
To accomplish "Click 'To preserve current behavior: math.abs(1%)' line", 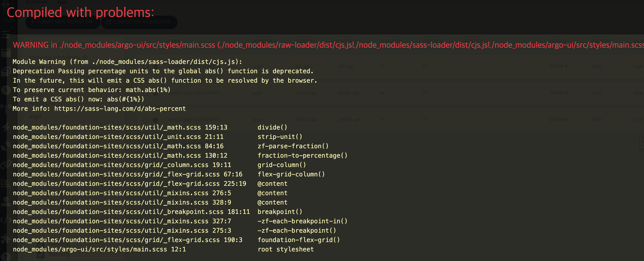I will click(x=91, y=90).
